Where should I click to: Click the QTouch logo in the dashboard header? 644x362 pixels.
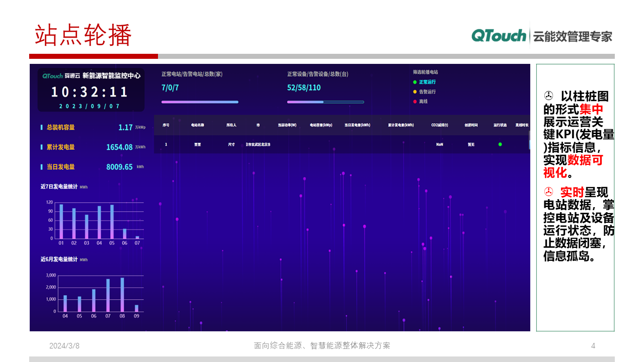pyautogui.click(x=52, y=75)
